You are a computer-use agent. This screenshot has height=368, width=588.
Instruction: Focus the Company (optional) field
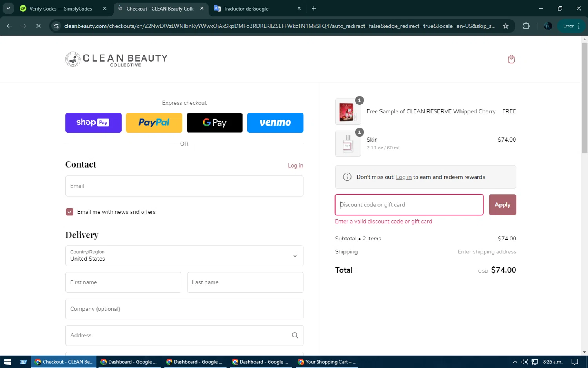[184, 309]
